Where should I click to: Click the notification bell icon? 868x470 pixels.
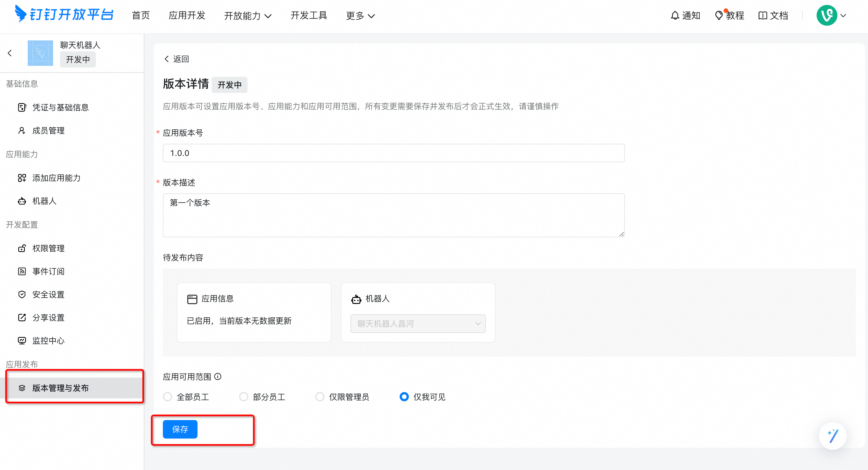(x=675, y=16)
